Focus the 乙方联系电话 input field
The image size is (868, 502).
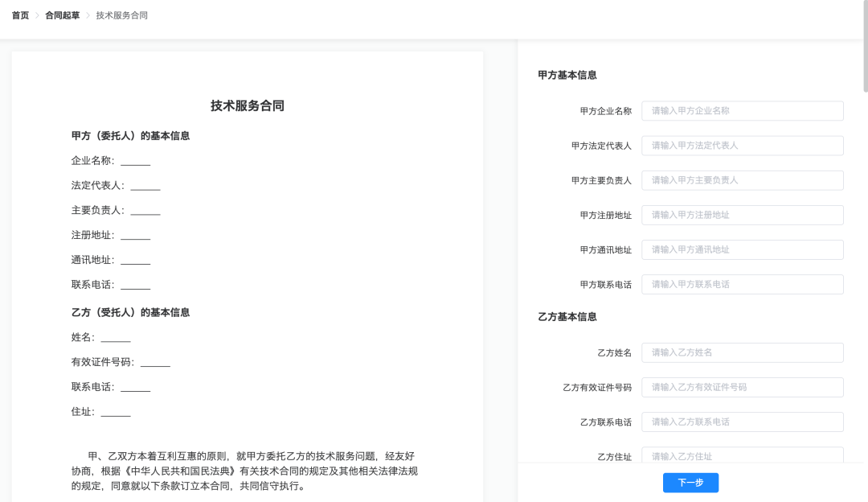pos(743,422)
